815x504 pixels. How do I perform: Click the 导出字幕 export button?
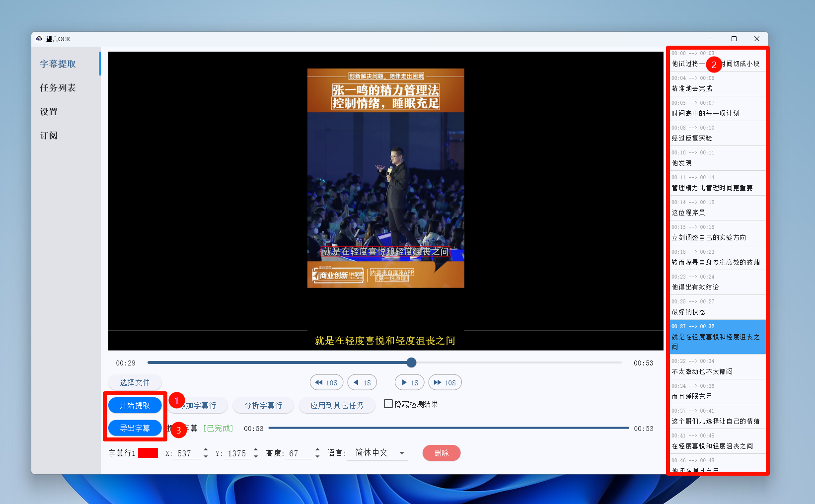[135, 428]
